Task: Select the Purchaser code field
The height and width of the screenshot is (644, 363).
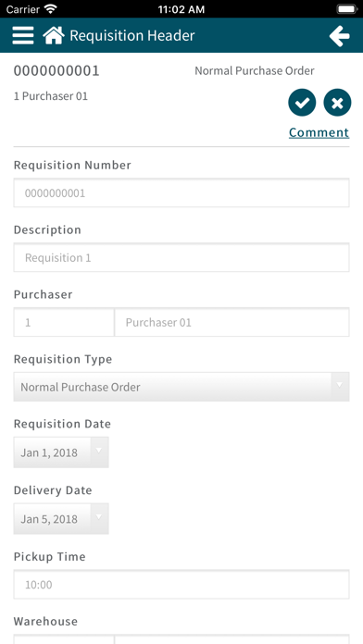Action: point(64,322)
